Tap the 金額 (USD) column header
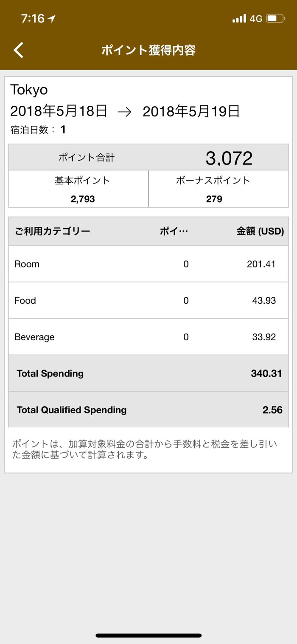Image resolution: width=297 pixels, height=644 pixels. pyautogui.click(x=260, y=231)
